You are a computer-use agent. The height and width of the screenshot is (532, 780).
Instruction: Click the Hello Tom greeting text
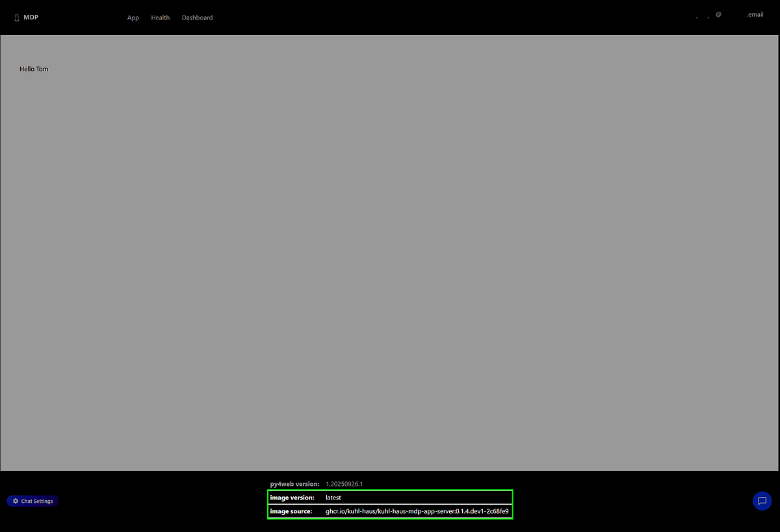[34, 69]
